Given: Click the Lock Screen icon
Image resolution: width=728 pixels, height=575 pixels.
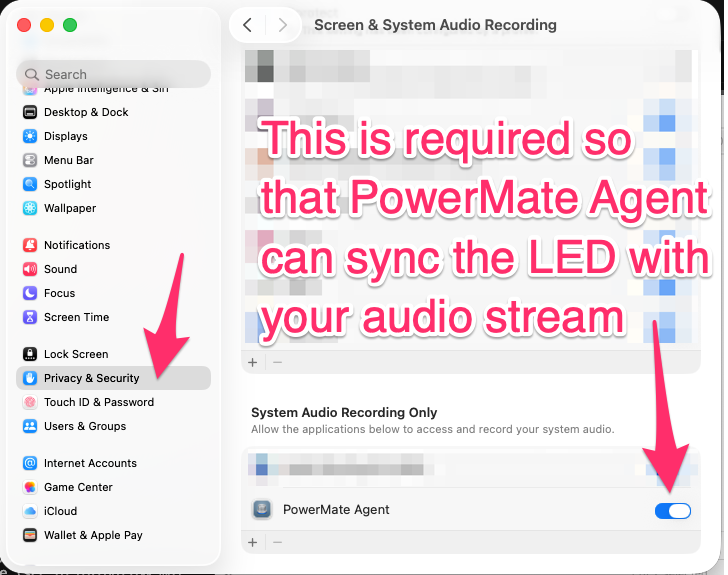Looking at the screenshot, I should (x=30, y=354).
